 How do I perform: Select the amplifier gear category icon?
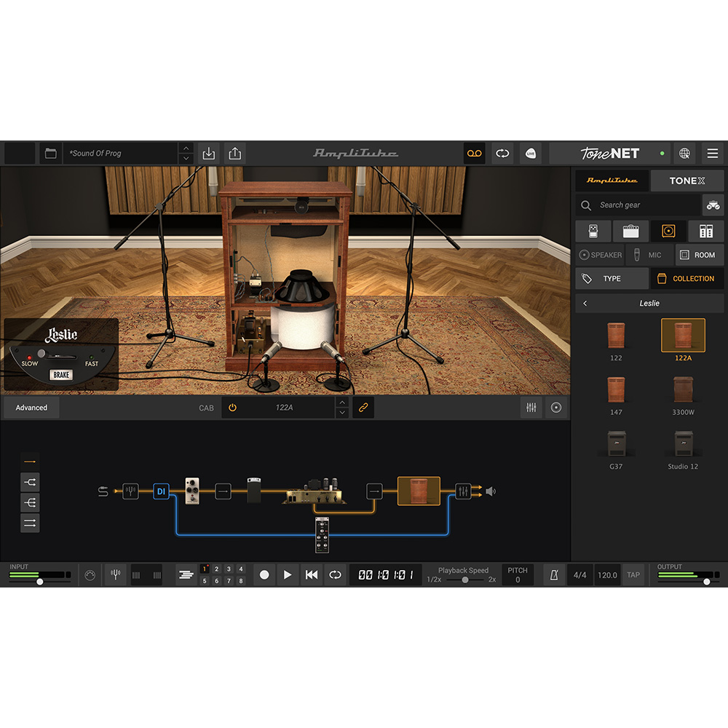[x=630, y=231]
